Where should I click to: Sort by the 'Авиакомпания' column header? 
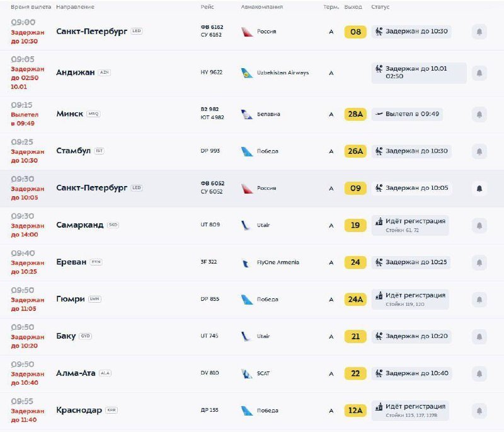coord(261,7)
